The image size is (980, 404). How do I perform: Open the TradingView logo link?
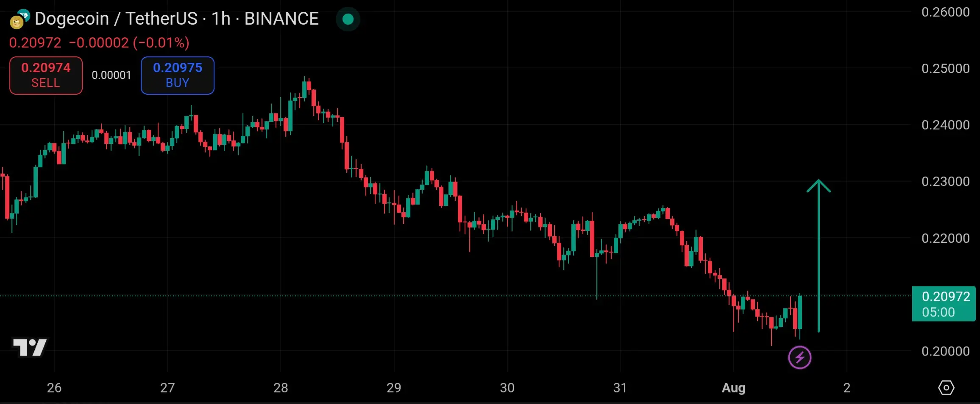(30, 348)
